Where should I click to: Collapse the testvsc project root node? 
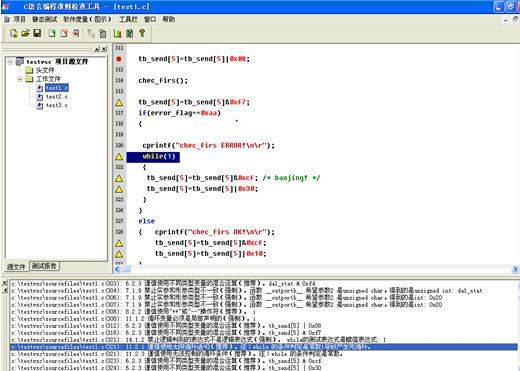tap(10, 62)
